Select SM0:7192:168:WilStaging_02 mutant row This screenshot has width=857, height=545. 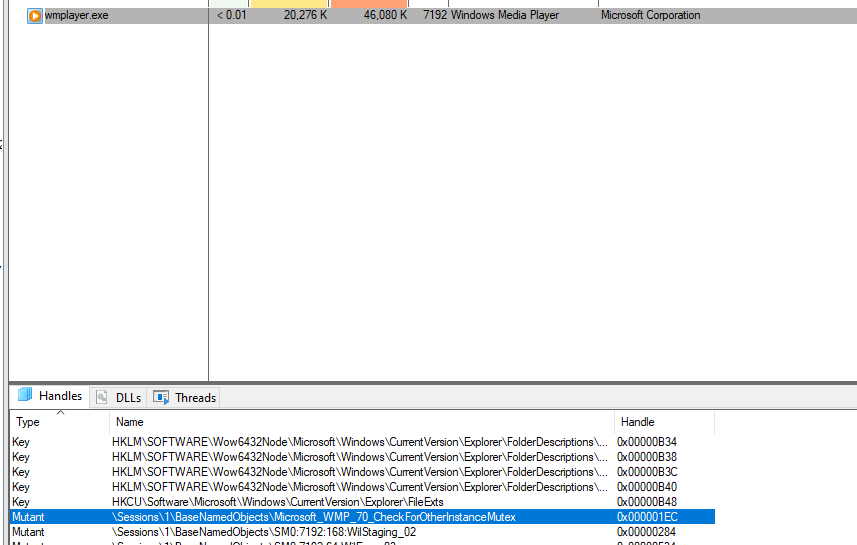(x=362, y=532)
